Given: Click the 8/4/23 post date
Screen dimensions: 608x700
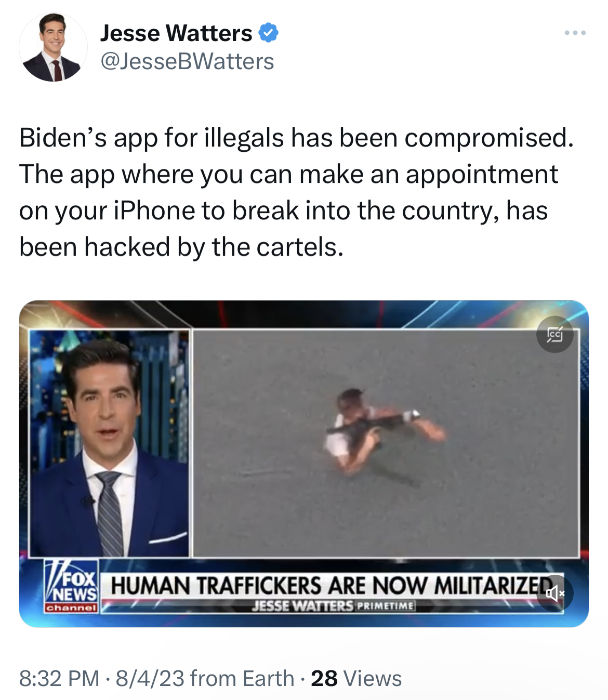Looking at the screenshot, I should [x=150, y=678].
